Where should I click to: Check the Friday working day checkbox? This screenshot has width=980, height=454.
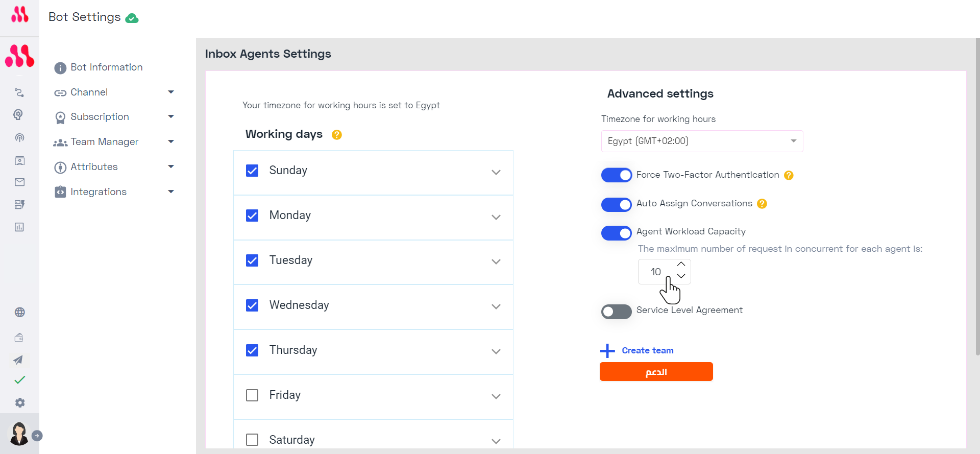(252, 395)
